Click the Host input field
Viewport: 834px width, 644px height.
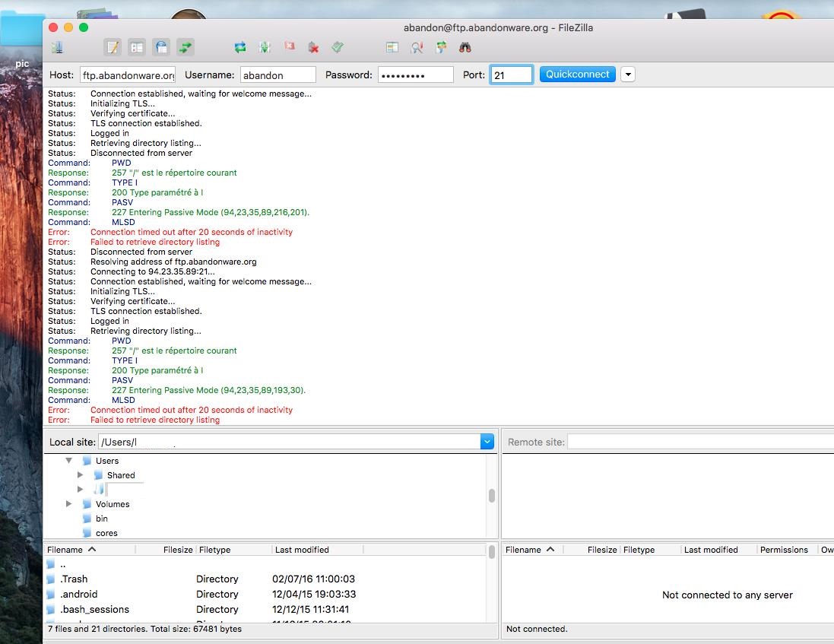point(128,75)
